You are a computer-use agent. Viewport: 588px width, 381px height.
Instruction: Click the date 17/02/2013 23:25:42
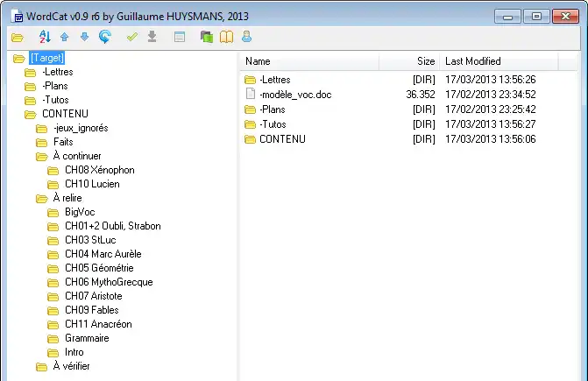(491, 109)
